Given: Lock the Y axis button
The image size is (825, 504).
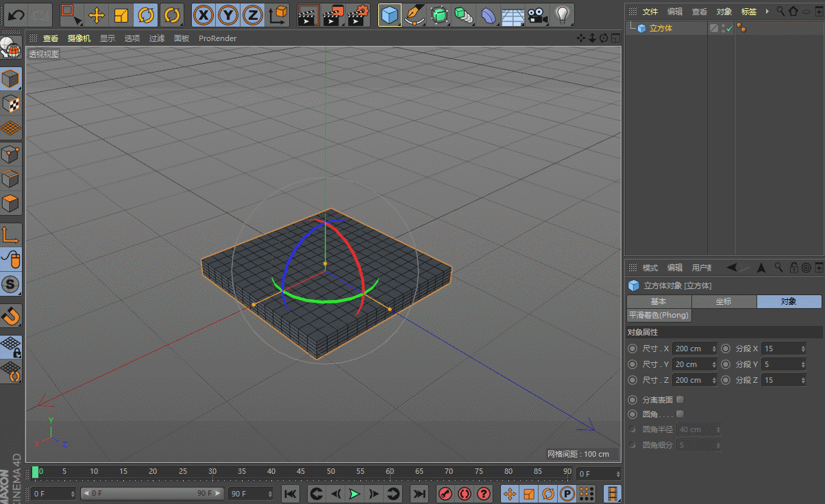Looking at the screenshot, I should pyautogui.click(x=228, y=14).
